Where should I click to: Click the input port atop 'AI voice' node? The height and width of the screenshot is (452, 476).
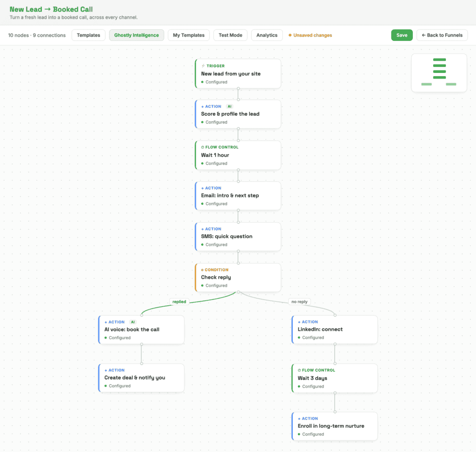pyautogui.click(x=142, y=315)
